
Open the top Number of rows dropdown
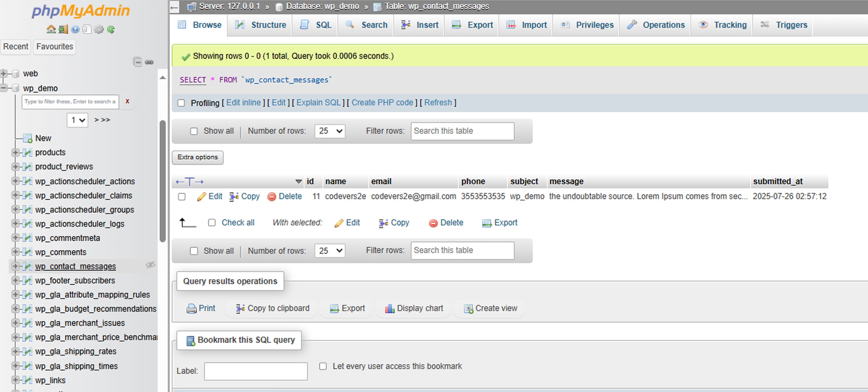tap(330, 131)
